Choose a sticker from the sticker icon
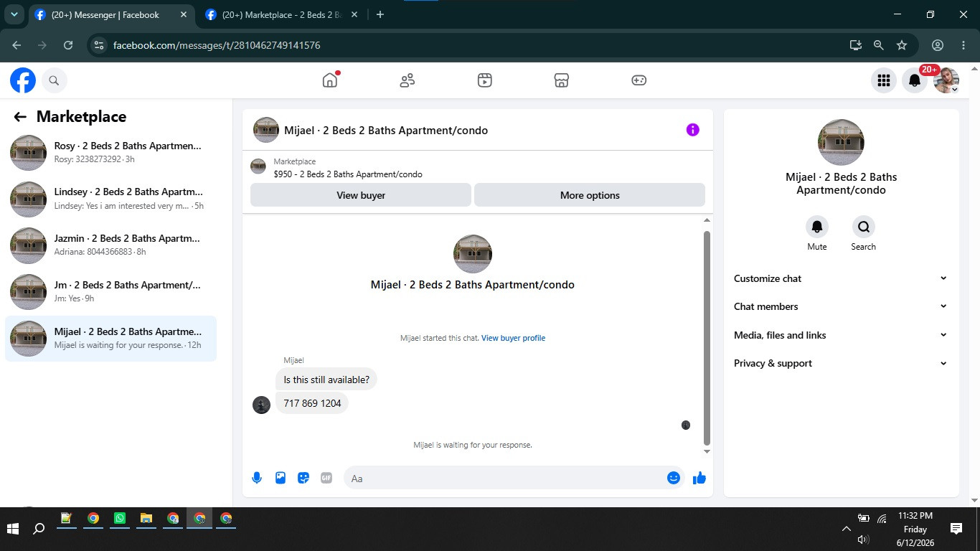The image size is (980, 551). [x=303, y=478]
